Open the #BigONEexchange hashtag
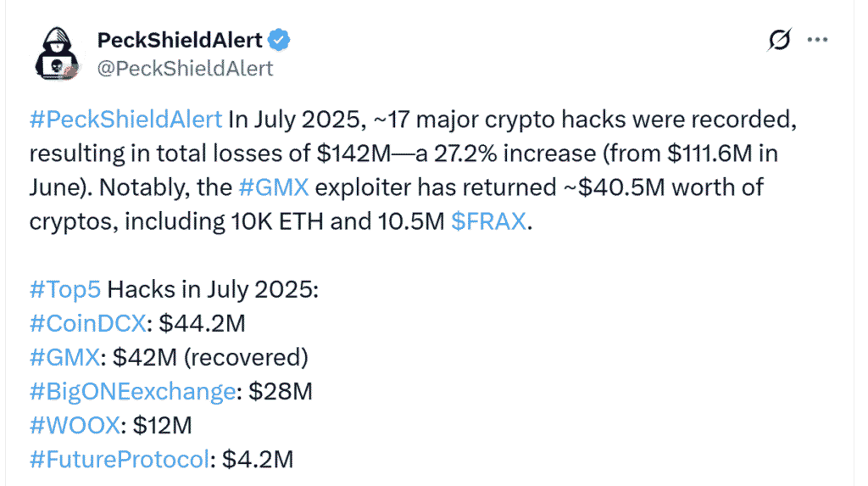This screenshot has height=486, width=868. pos(133,392)
